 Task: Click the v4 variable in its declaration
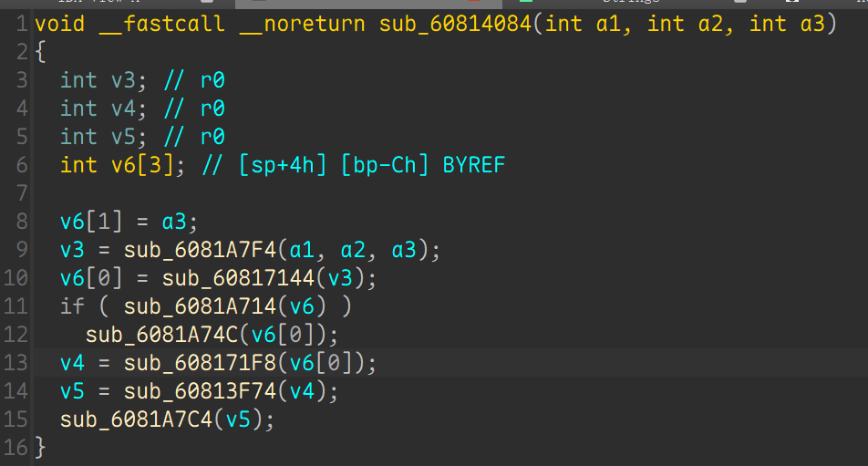click(123, 109)
